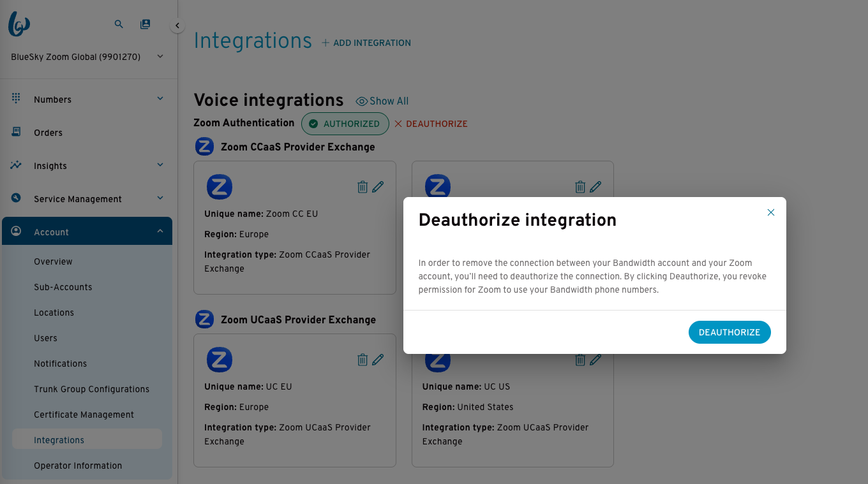The height and width of the screenshot is (484, 868).
Task: Click the Zoom logo on UC EU card
Action: [x=220, y=360]
